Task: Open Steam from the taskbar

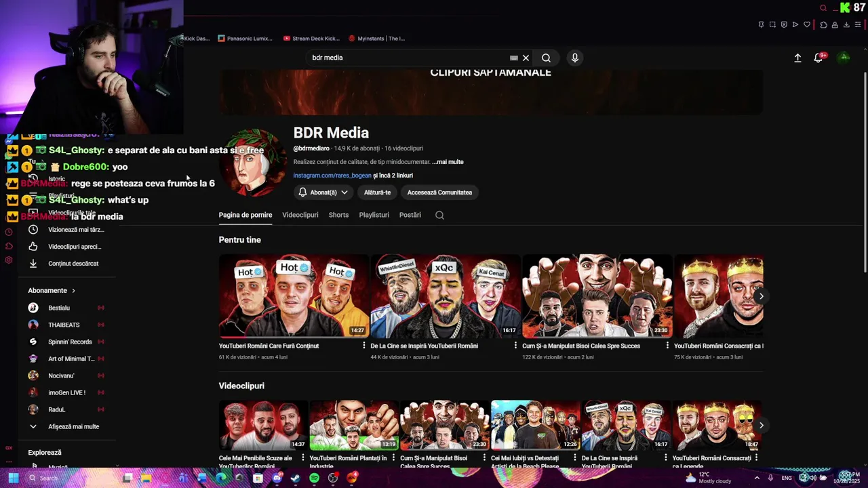Action: tap(295, 478)
